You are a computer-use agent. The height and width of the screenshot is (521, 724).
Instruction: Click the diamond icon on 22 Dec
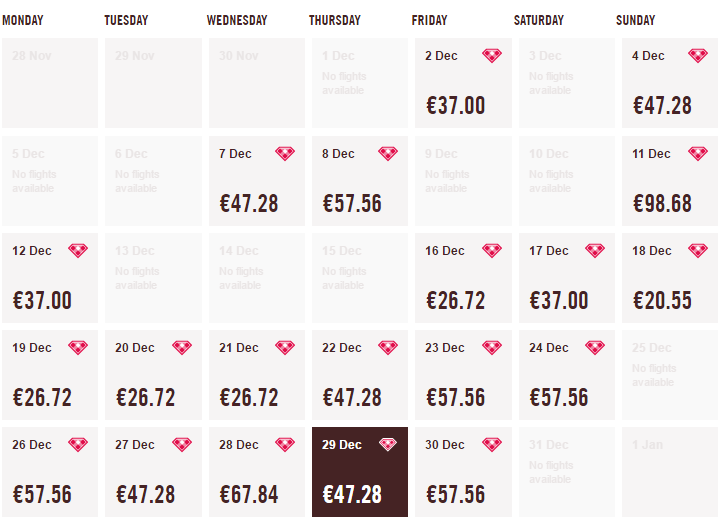[388, 348]
